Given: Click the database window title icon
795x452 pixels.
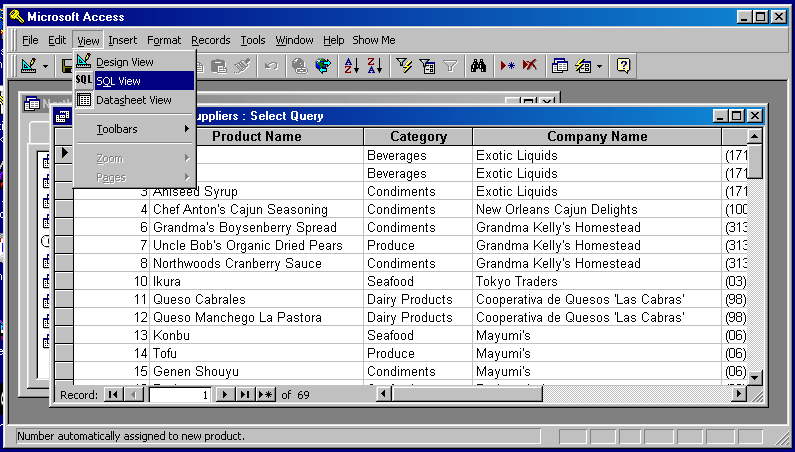Looking at the screenshot, I should [x=32, y=103].
